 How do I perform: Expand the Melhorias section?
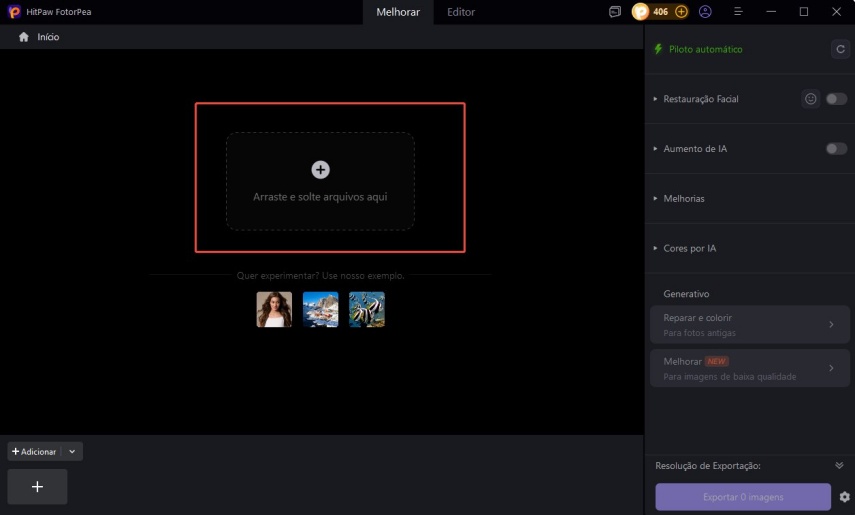(684, 199)
